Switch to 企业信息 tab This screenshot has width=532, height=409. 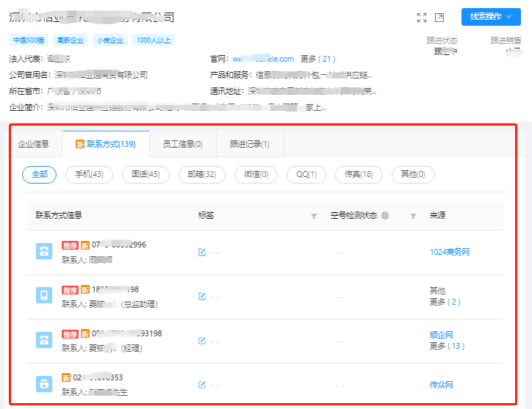pyautogui.click(x=33, y=144)
